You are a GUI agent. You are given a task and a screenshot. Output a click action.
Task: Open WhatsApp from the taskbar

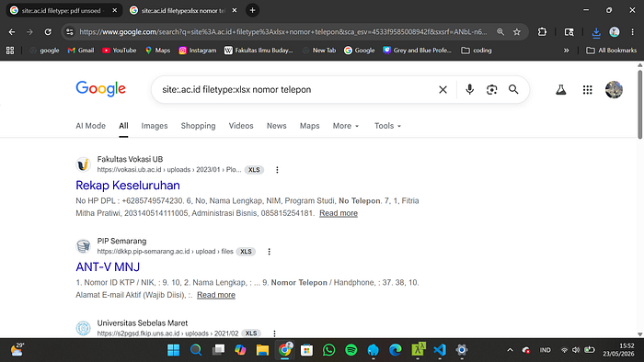[329, 350]
